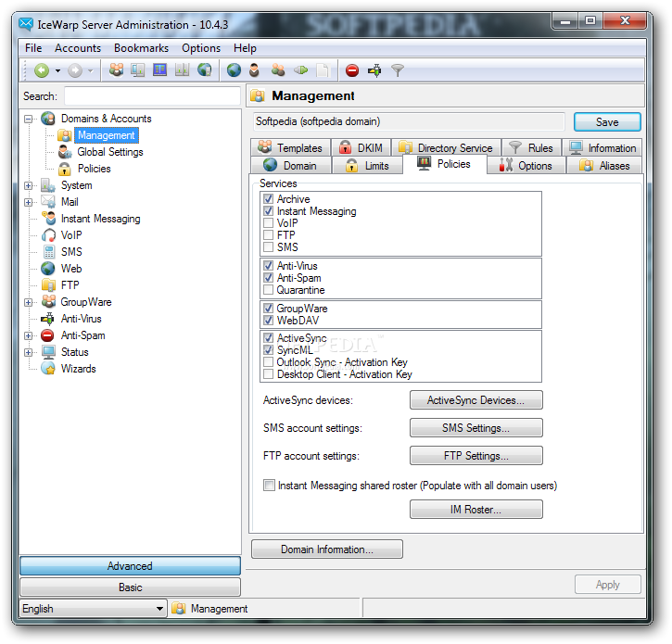Click the Save button

click(607, 122)
